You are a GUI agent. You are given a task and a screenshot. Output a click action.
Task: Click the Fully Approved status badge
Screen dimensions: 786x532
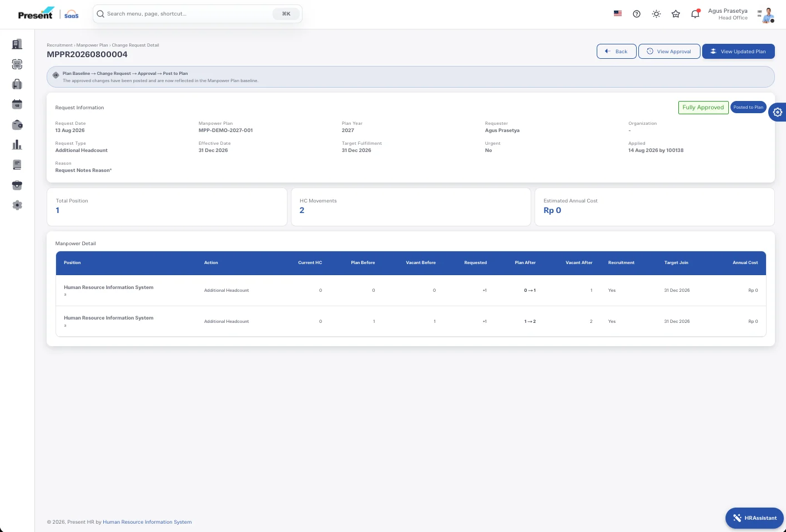(703, 108)
